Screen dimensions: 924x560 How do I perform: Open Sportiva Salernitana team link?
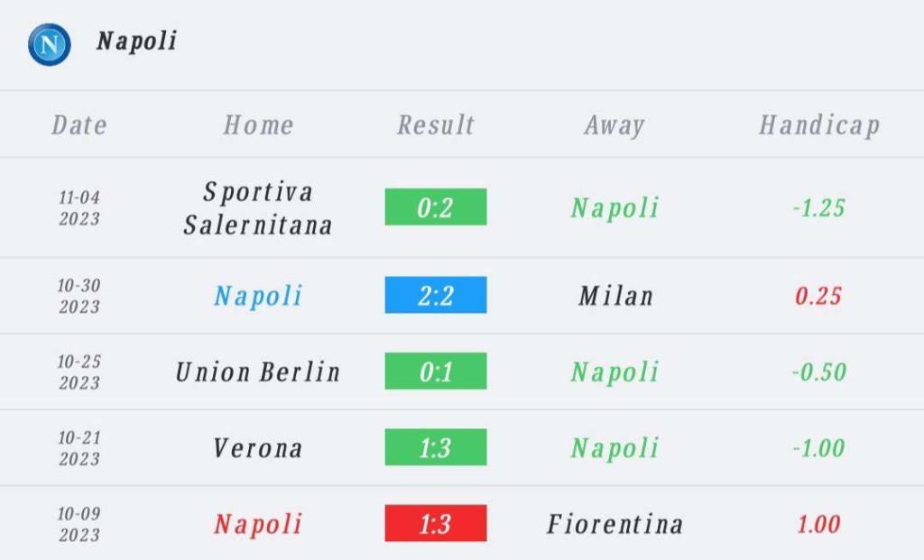click(x=257, y=208)
